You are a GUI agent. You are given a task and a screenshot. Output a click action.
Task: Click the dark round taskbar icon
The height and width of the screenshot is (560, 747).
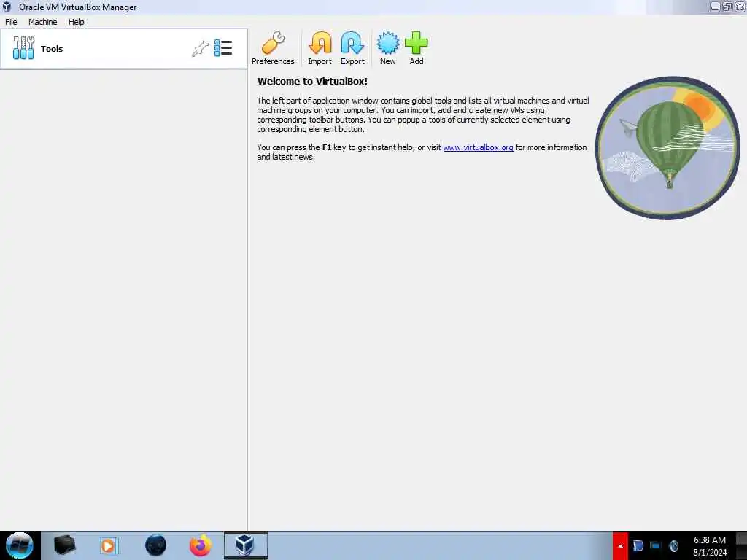(x=156, y=545)
